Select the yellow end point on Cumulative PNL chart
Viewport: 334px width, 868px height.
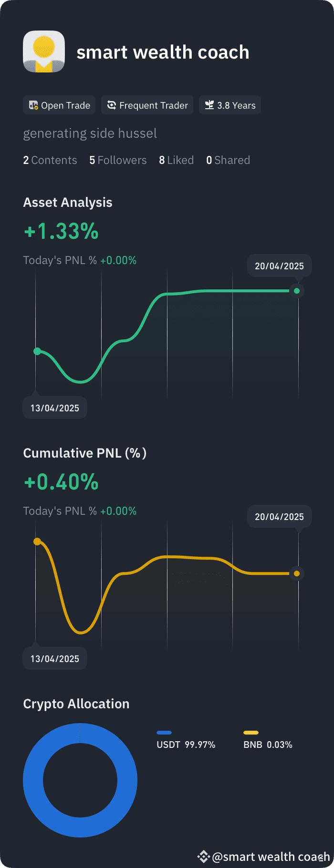tap(297, 573)
